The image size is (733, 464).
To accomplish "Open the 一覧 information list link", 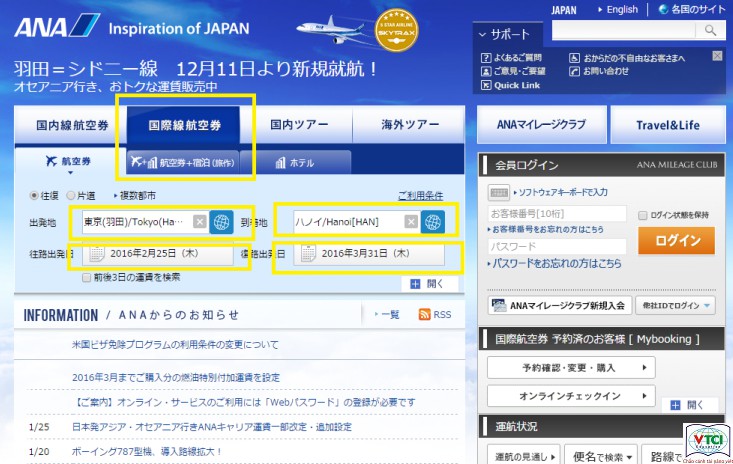I will coord(389,314).
